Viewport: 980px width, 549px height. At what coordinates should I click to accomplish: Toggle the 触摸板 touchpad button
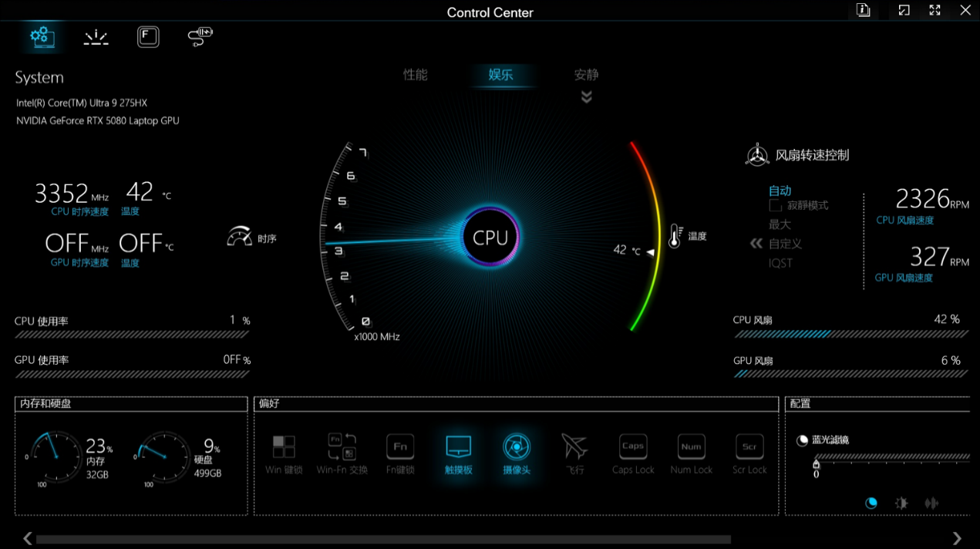[x=459, y=454]
